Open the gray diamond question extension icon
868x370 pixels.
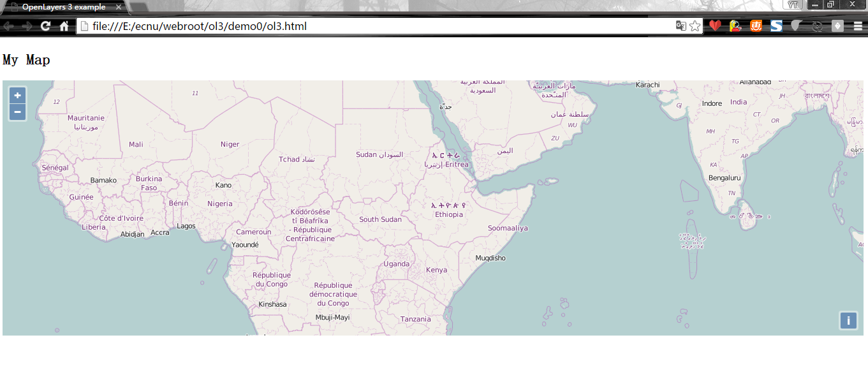click(837, 26)
